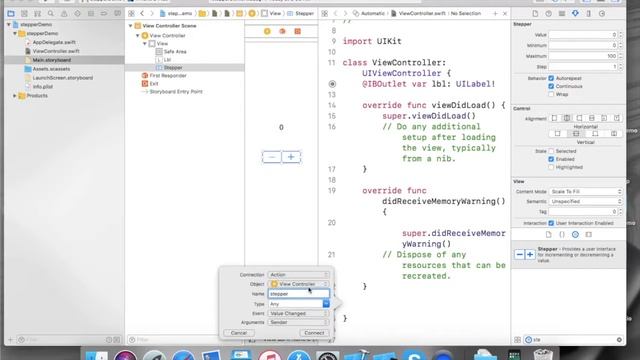Show Object library in library pane
This screenshot has height=360, width=640.
click(575, 235)
